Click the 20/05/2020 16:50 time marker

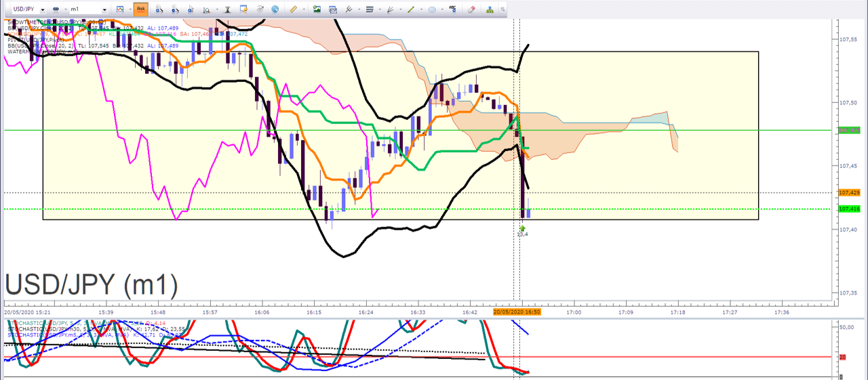[x=517, y=312]
